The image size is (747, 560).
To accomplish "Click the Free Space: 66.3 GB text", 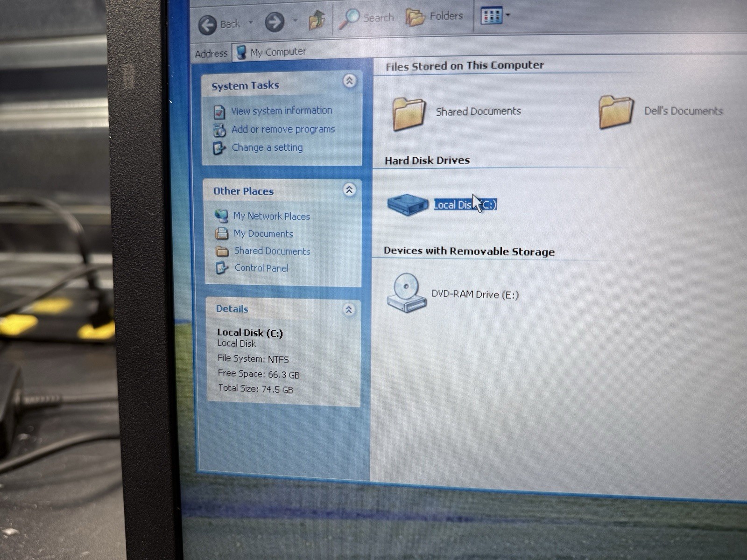I will (259, 374).
